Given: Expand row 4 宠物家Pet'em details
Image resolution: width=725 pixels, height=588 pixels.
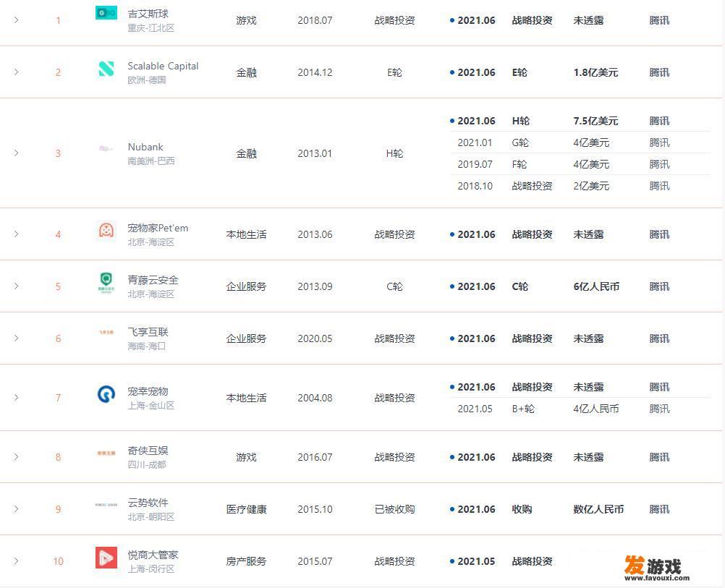Looking at the screenshot, I should tap(16, 234).
